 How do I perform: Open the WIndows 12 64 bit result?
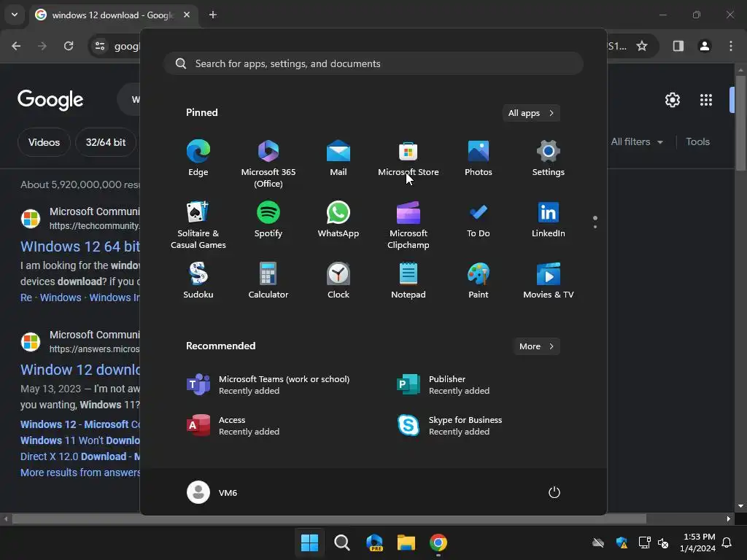pyautogui.click(x=80, y=246)
